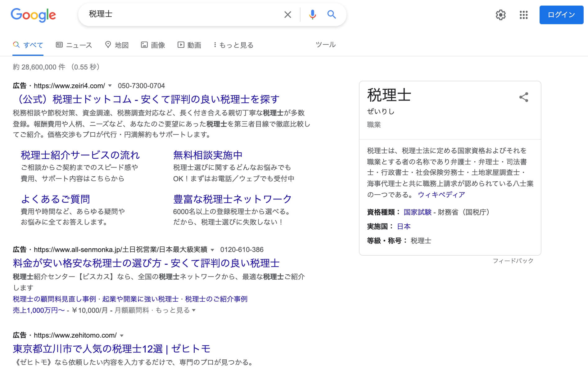The width and height of the screenshot is (588, 373).
Task: Open 東京都立川市で人気の税理士12選 headline
Action: [112, 349]
